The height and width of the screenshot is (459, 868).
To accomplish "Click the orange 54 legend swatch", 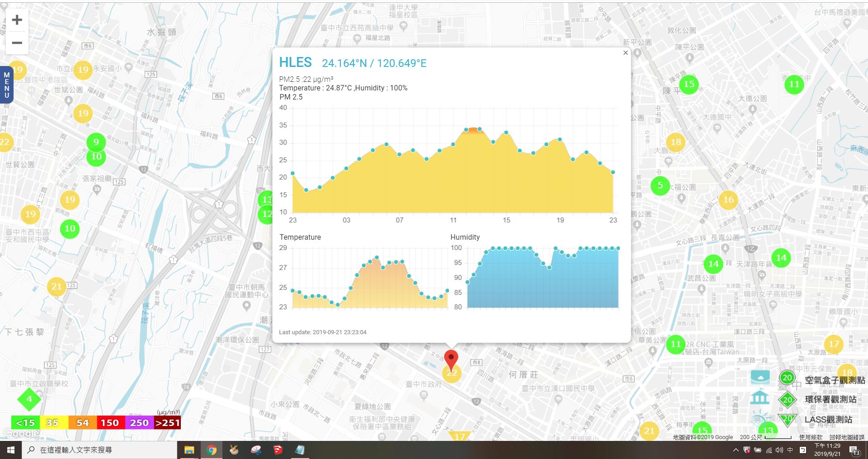I will 82,423.
